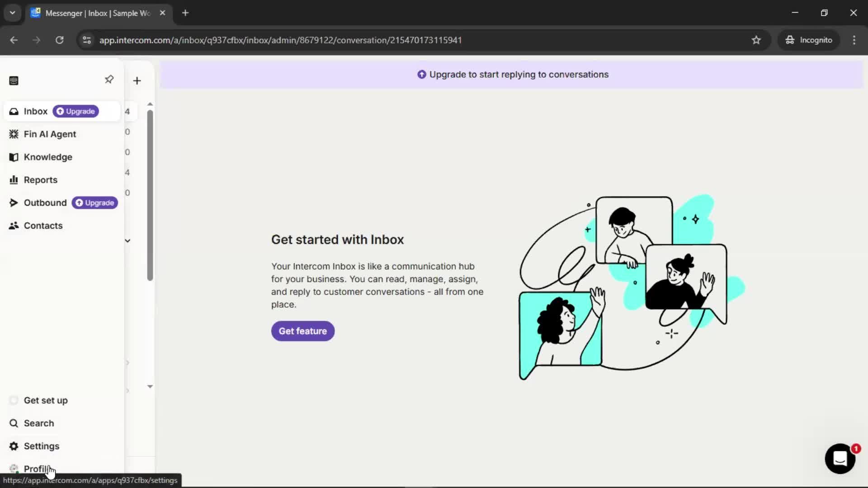Click Upgrade to start replying banner

coord(513,75)
